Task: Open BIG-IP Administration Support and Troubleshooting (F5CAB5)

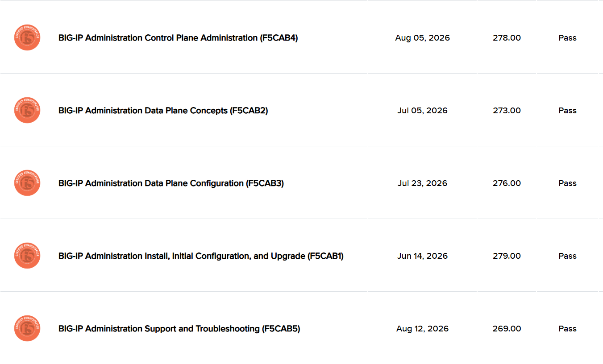Action: click(x=179, y=329)
